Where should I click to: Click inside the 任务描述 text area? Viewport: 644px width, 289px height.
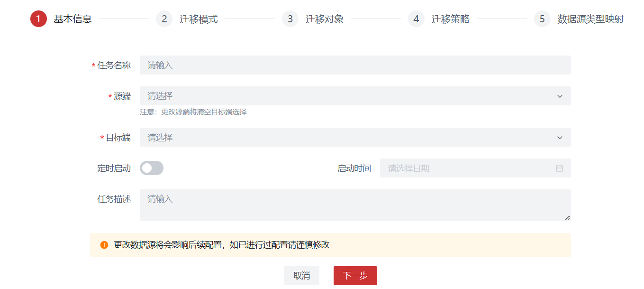click(x=354, y=205)
